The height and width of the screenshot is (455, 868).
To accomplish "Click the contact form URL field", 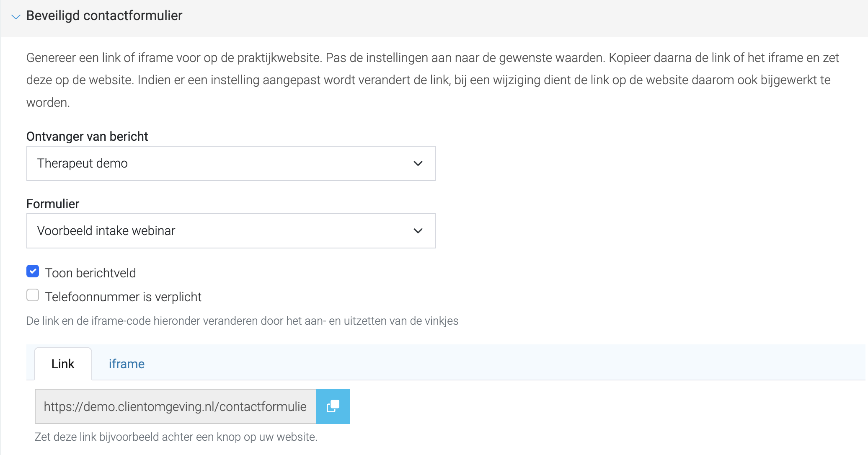I will point(175,406).
